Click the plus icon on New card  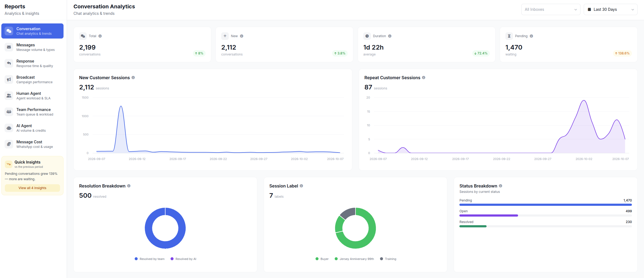pyautogui.click(x=225, y=36)
